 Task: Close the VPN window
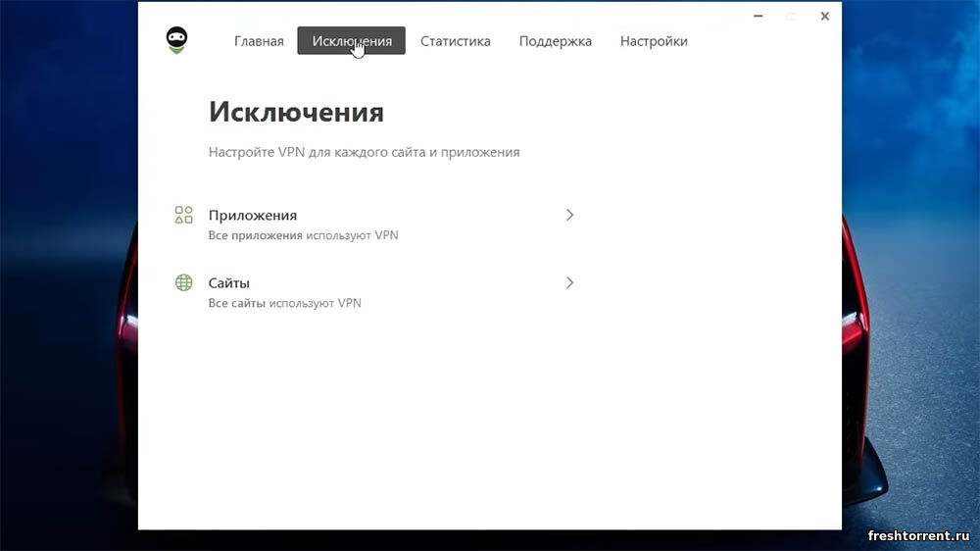[x=824, y=16]
